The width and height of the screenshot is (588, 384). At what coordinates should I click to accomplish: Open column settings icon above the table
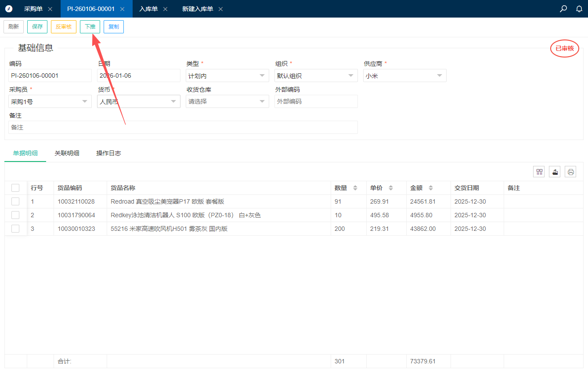(x=539, y=172)
